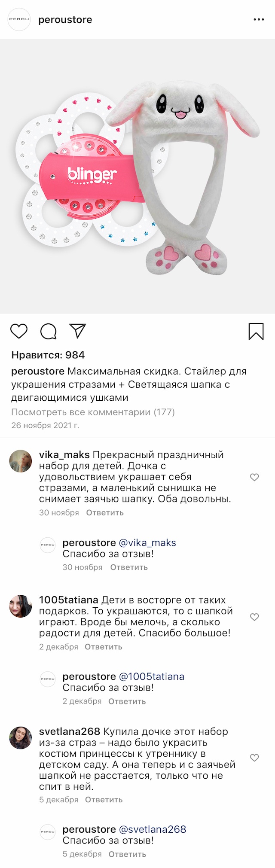This screenshot has height=868, width=275.
Task: Like the post with the heart icon
Action: [x=19, y=331]
